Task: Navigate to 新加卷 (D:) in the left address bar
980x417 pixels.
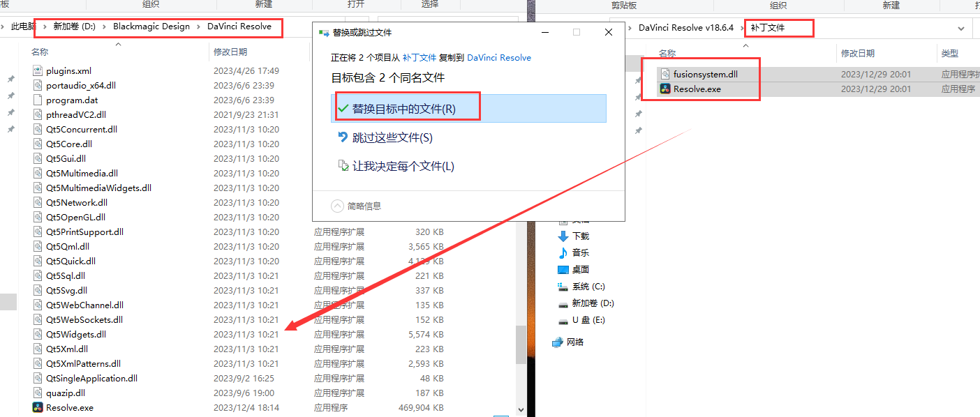Action: 74,26
